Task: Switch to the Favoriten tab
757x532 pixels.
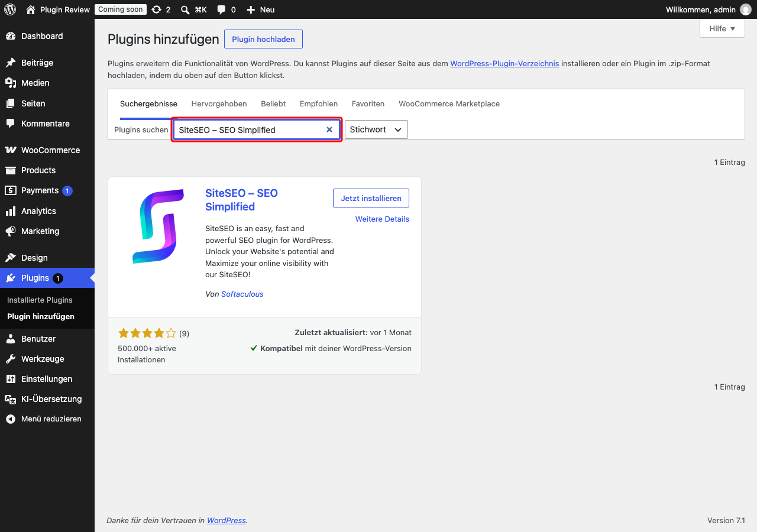Action: click(x=368, y=103)
